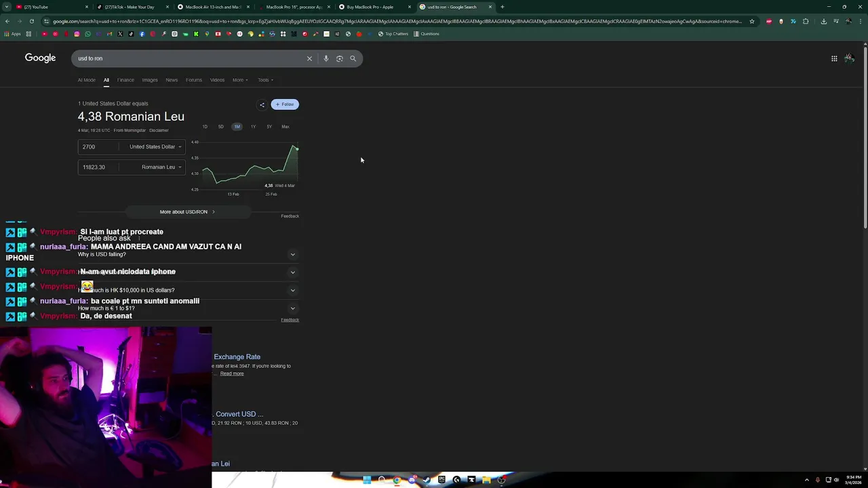Click Feedback below the currency chart

(290, 216)
